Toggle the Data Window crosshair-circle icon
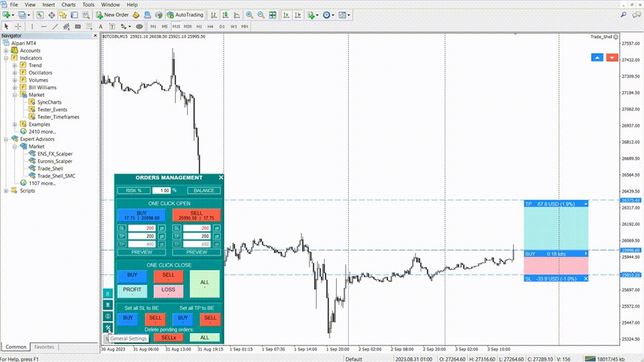The image size is (644, 362). click(x=52, y=15)
